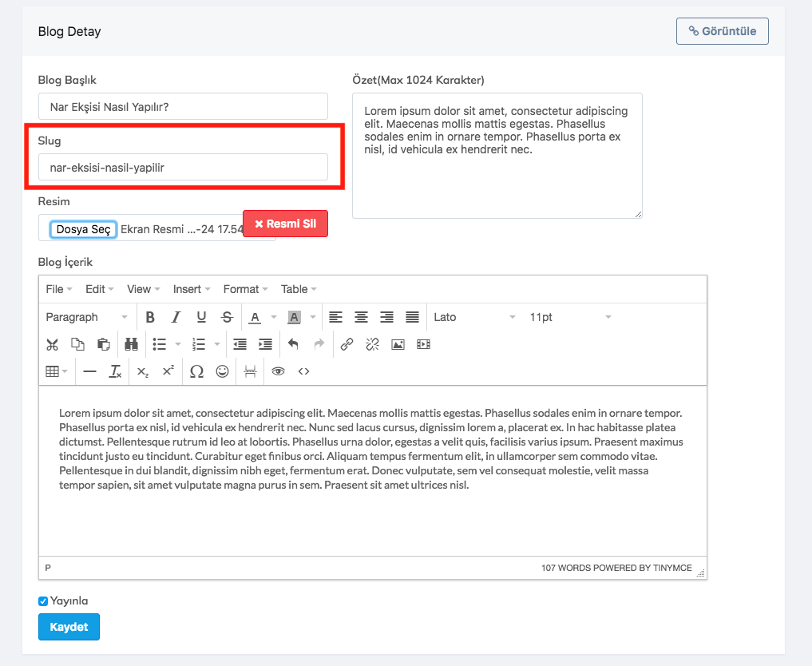Screen dimensions: 812x666
Task: Click the undo arrow
Action: [293, 344]
